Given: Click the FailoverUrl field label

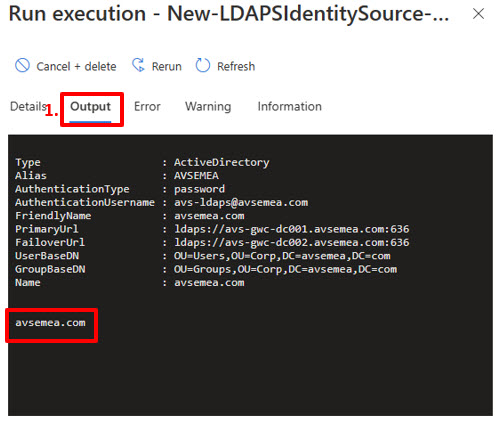Looking at the screenshot, I should (x=50, y=242).
